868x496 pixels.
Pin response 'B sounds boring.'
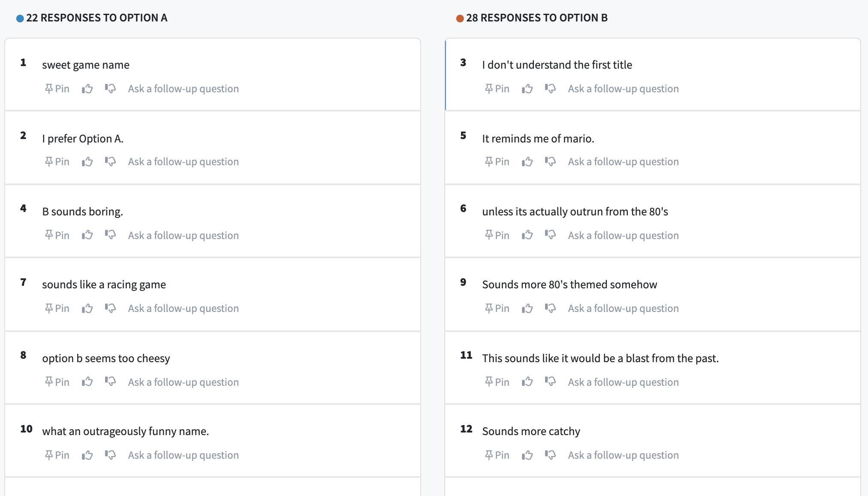click(57, 236)
